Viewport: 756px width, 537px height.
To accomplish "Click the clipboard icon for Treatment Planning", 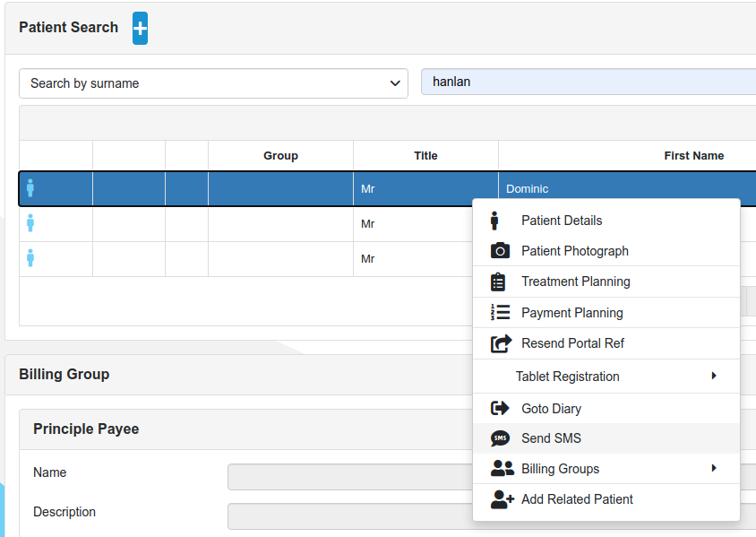I will tap(498, 281).
